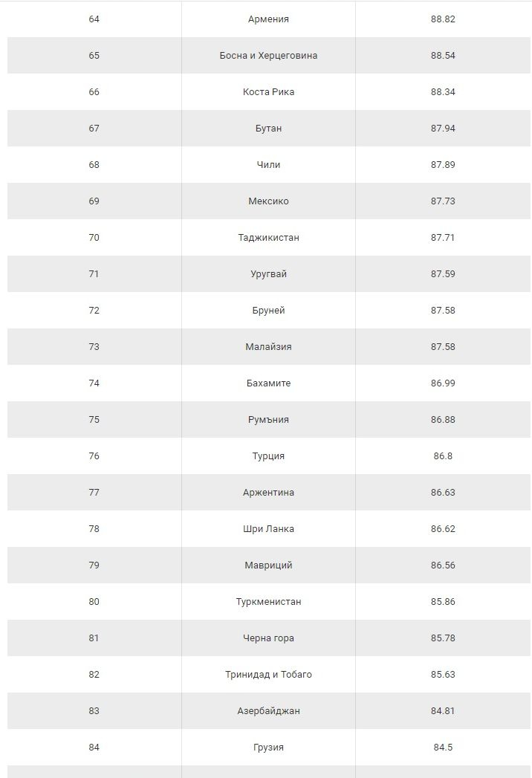
Task: Select the Черна гора row name
Action: (x=268, y=638)
